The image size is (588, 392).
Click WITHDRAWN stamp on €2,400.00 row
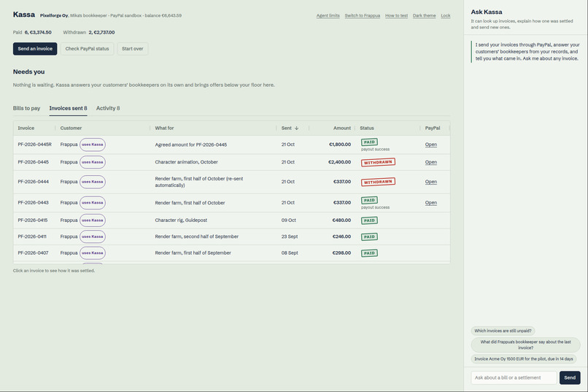[x=378, y=162]
